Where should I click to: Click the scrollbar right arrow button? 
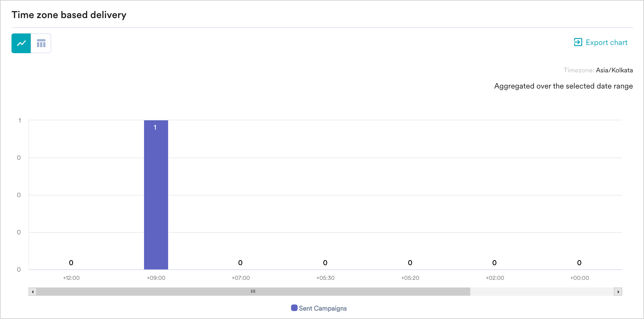pos(618,292)
